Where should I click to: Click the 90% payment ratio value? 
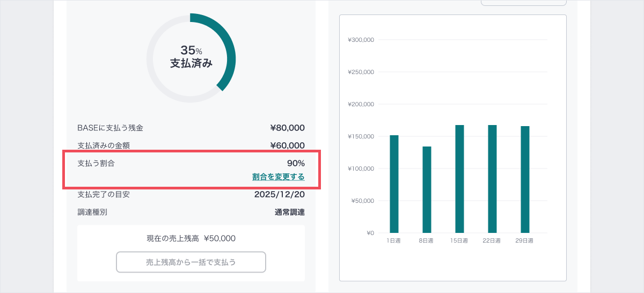296,163
